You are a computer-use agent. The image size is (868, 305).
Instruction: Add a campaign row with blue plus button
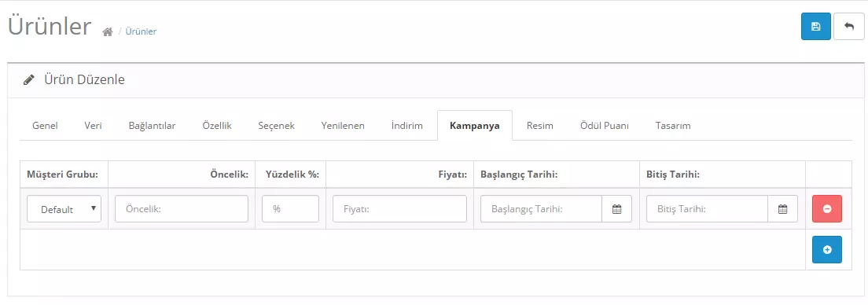pos(827,250)
